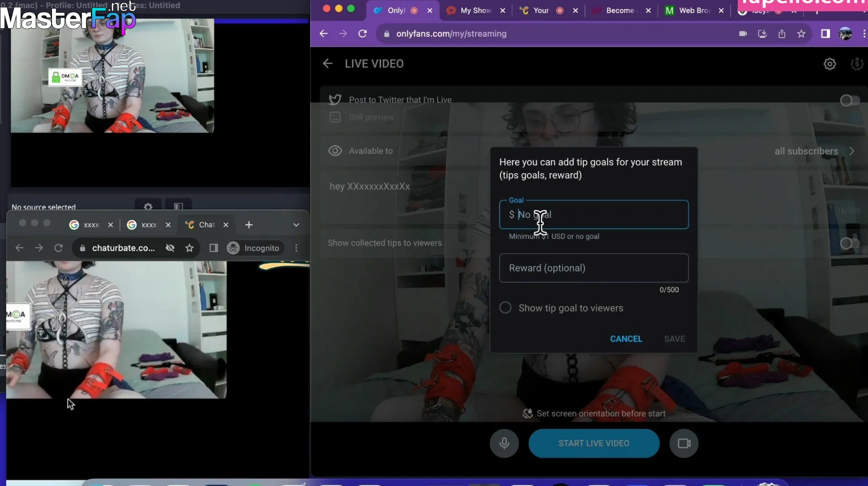Bookmark the chaturbate page with the star
This screenshot has width=868, height=486.
[x=189, y=248]
